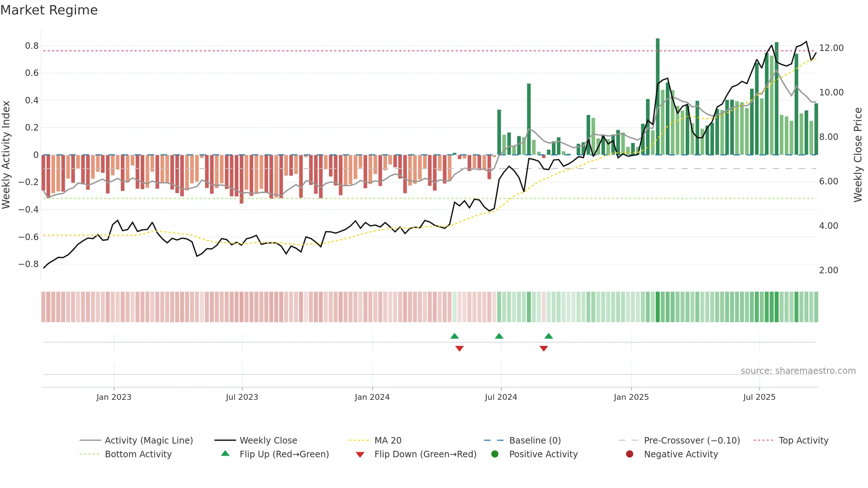Viewport: 868px width, 488px height.
Task: Toggle the Activity (Magic Line) legend entry
Action: click(136, 440)
